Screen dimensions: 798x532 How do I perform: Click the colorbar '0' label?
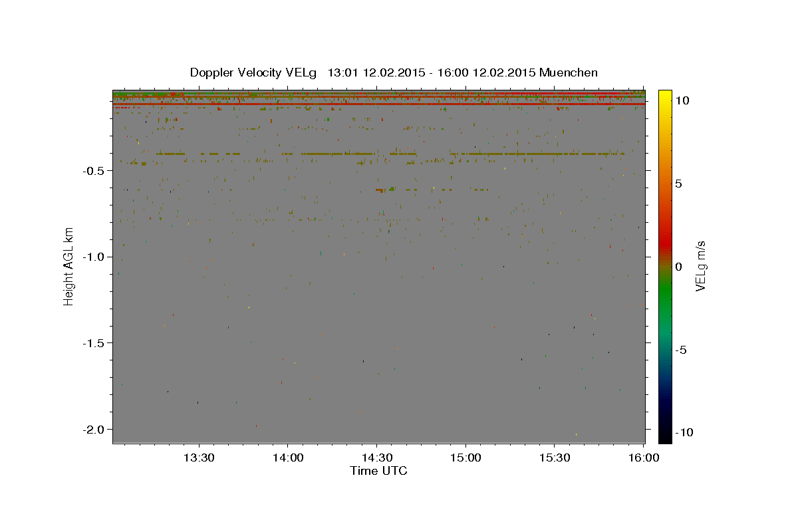click(x=678, y=267)
